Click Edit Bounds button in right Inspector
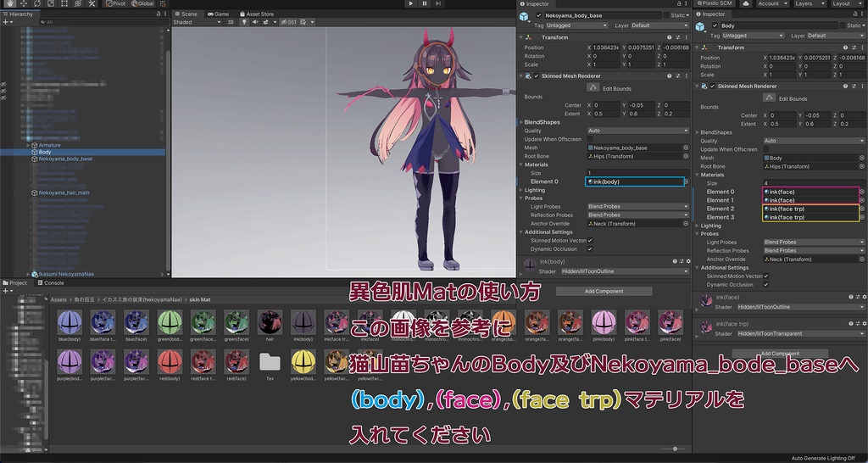This screenshot has width=868, height=463. pos(769,98)
